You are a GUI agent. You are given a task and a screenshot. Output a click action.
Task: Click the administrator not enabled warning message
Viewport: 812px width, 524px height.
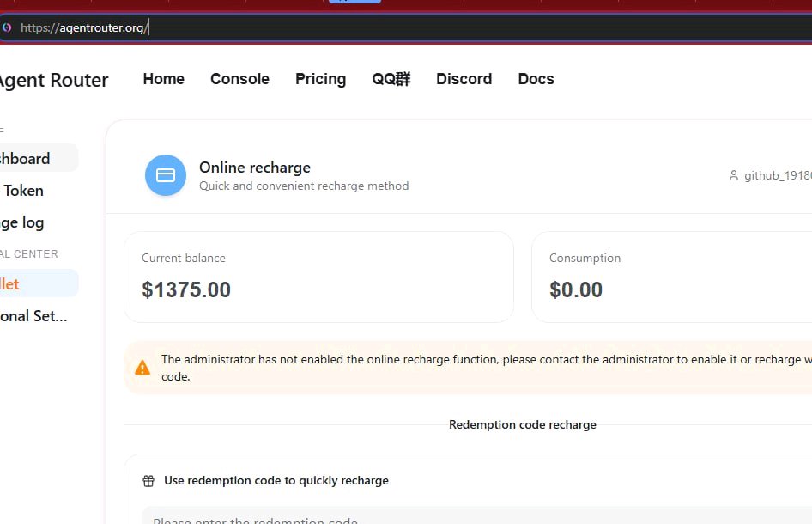487,368
